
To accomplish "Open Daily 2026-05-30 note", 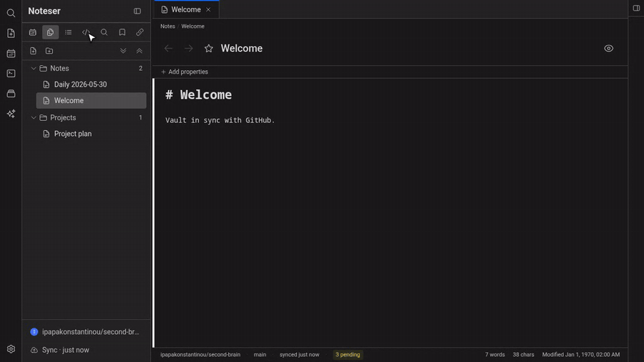I will pyautogui.click(x=91, y=84).
